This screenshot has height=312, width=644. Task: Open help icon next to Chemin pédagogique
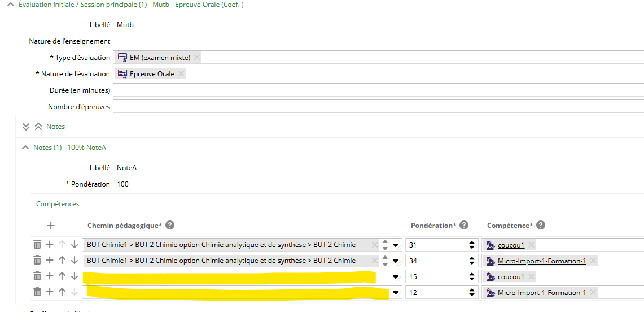[x=169, y=225]
